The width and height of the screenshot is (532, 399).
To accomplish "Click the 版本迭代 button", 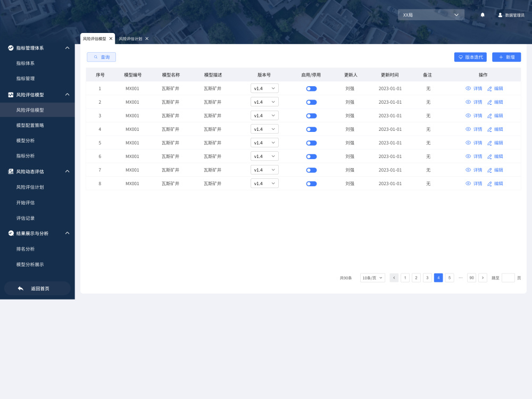I will 470,57.
